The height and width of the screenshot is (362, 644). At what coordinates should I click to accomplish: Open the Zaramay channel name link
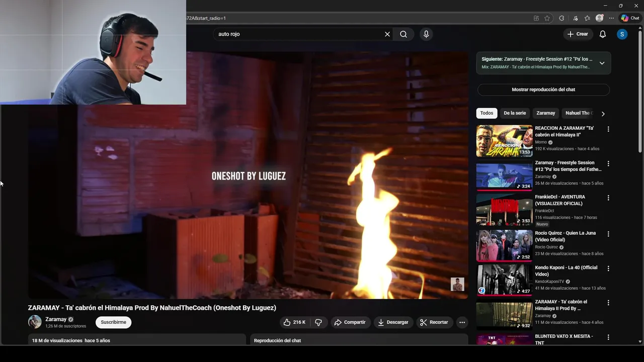(x=56, y=319)
